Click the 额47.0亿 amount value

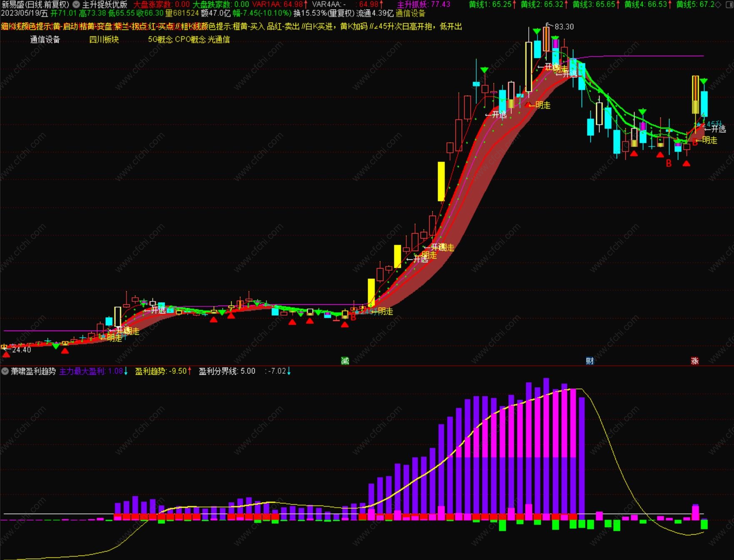[x=216, y=13]
